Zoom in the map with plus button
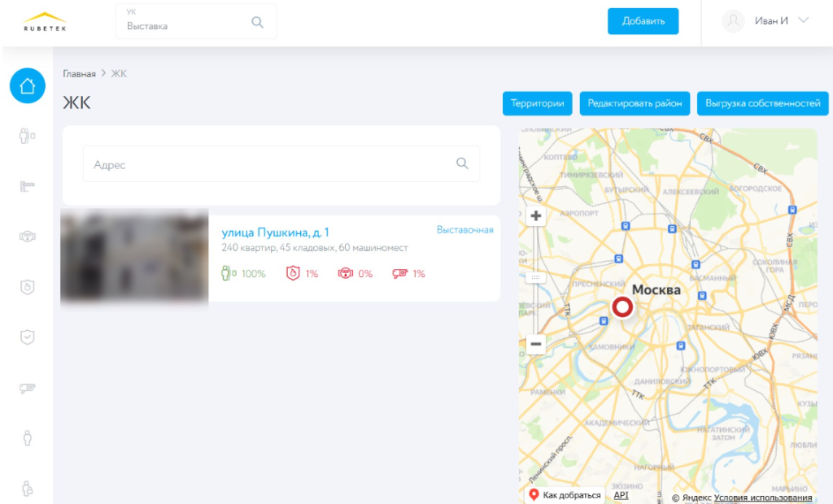The height and width of the screenshot is (504, 833). 535,216
